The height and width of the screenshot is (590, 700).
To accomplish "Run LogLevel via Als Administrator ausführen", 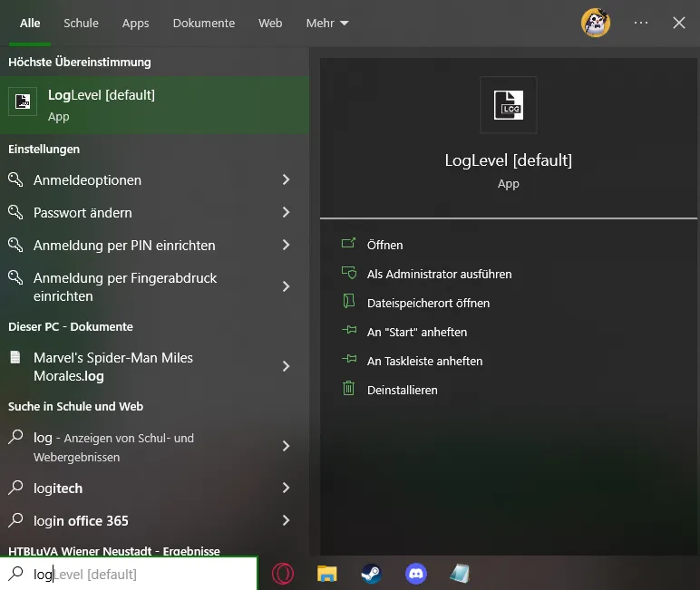I will (x=439, y=275).
